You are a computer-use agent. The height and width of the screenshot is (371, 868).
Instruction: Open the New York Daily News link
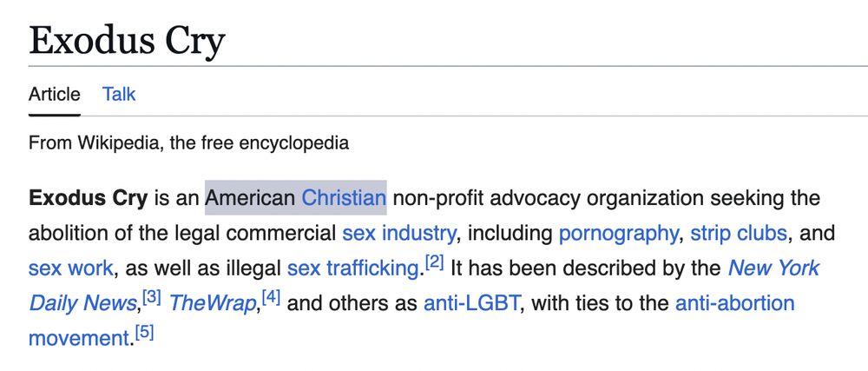(773, 268)
